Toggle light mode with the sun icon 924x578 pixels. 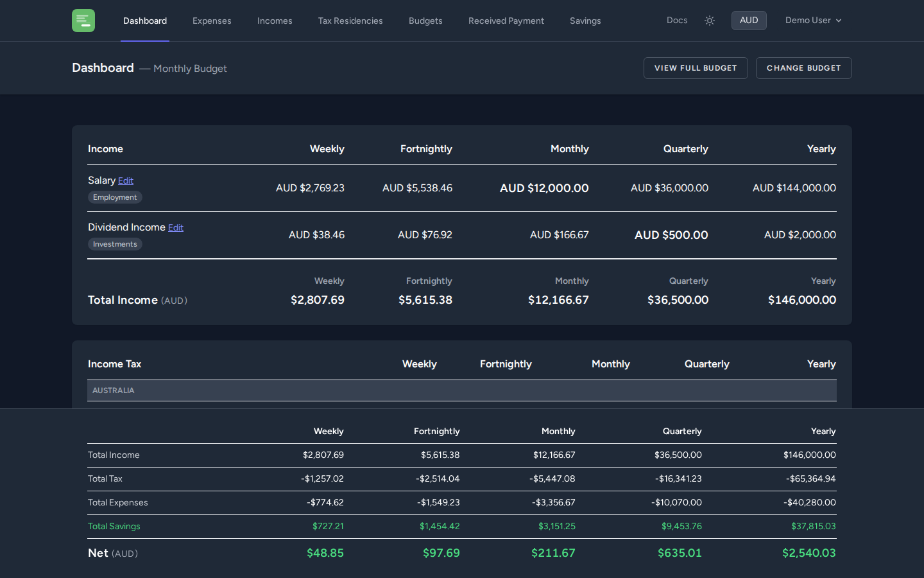(x=710, y=21)
